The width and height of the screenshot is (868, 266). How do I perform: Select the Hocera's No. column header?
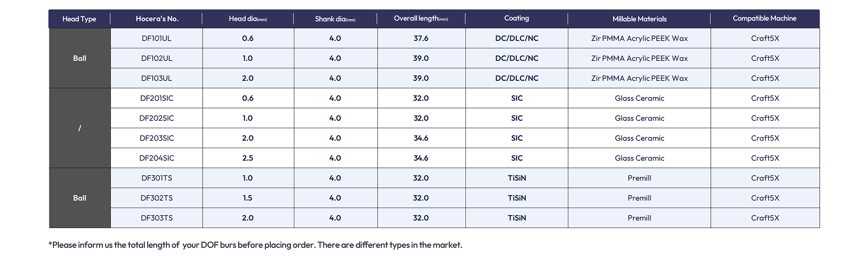157,19
